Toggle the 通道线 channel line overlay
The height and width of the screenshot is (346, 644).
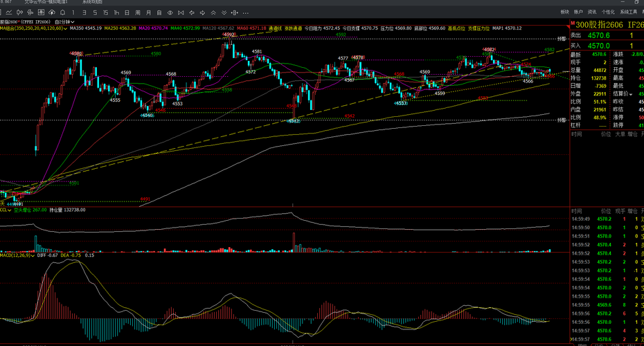pos(275,28)
